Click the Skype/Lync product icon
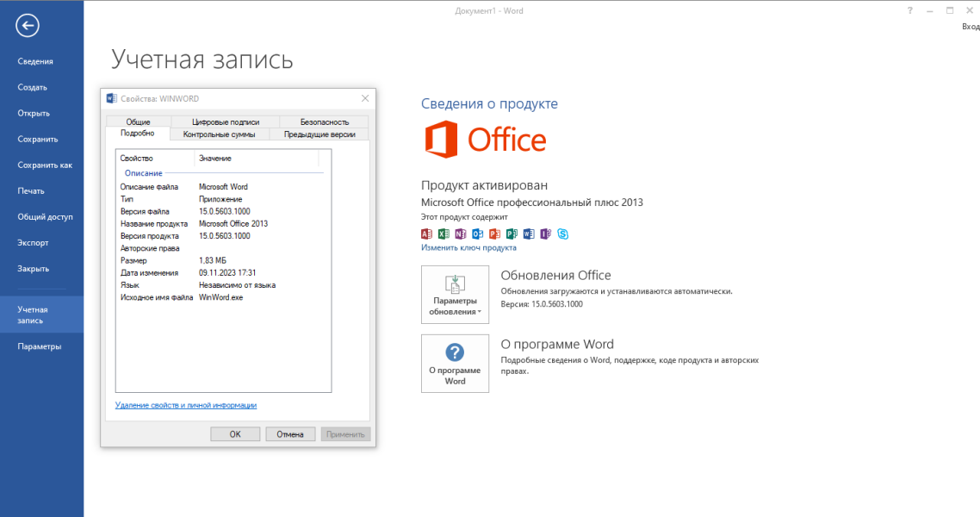Screen dimensions: 980x517 (x=563, y=234)
